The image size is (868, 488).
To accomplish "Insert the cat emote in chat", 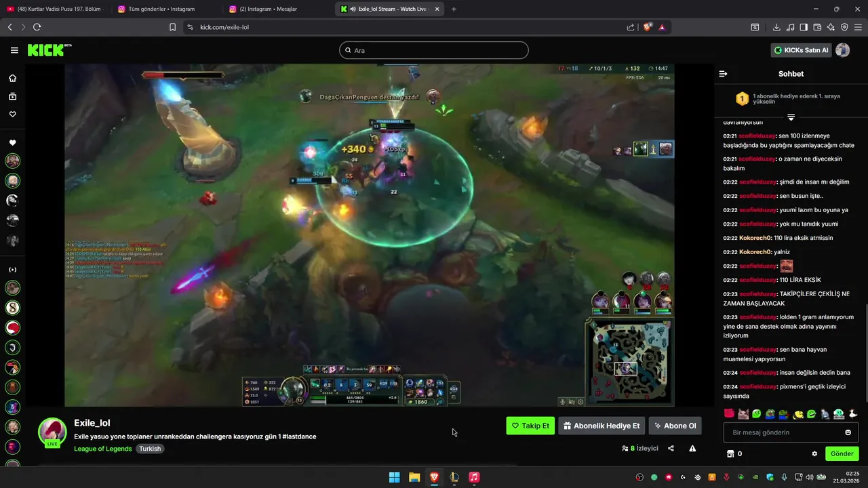I will [x=743, y=413].
